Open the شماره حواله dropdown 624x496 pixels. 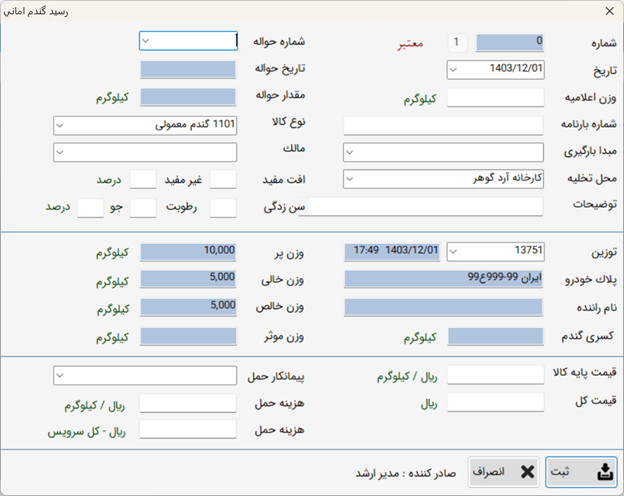[x=146, y=41]
